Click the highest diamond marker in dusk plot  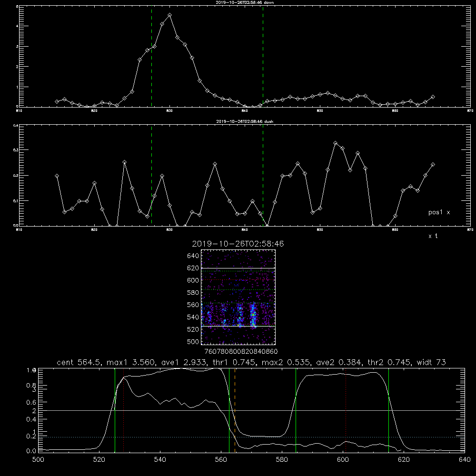pyautogui.click(x=336, y=143)
